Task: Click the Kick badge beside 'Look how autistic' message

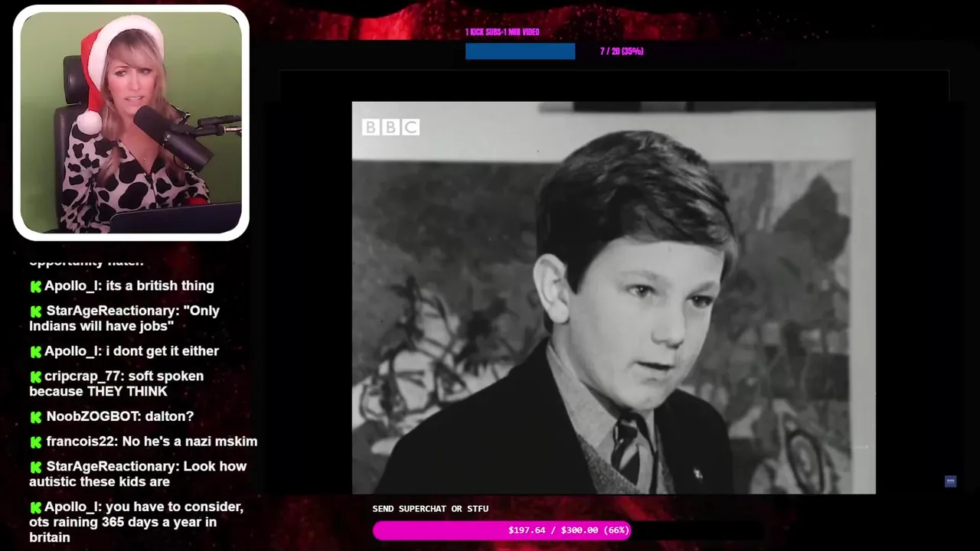Action: (35, 467)
